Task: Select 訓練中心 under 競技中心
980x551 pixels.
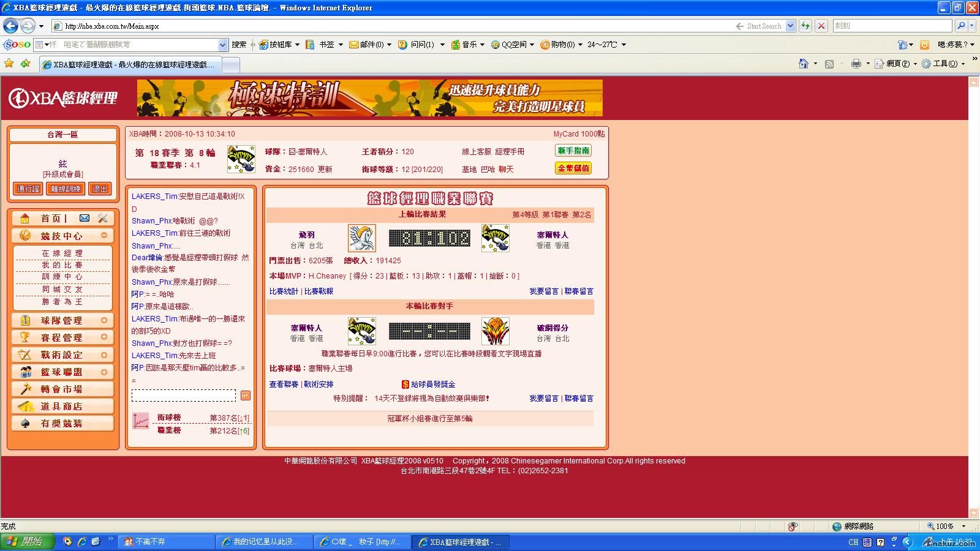Action: click(62, 277)
